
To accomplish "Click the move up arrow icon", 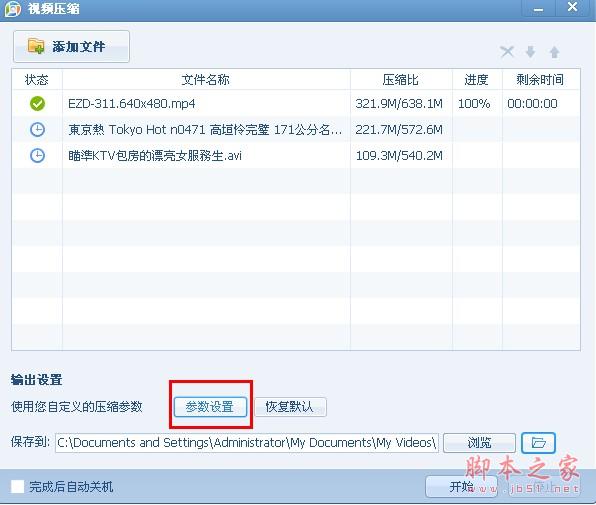I will pyautogui.click(x=555, y=52).
